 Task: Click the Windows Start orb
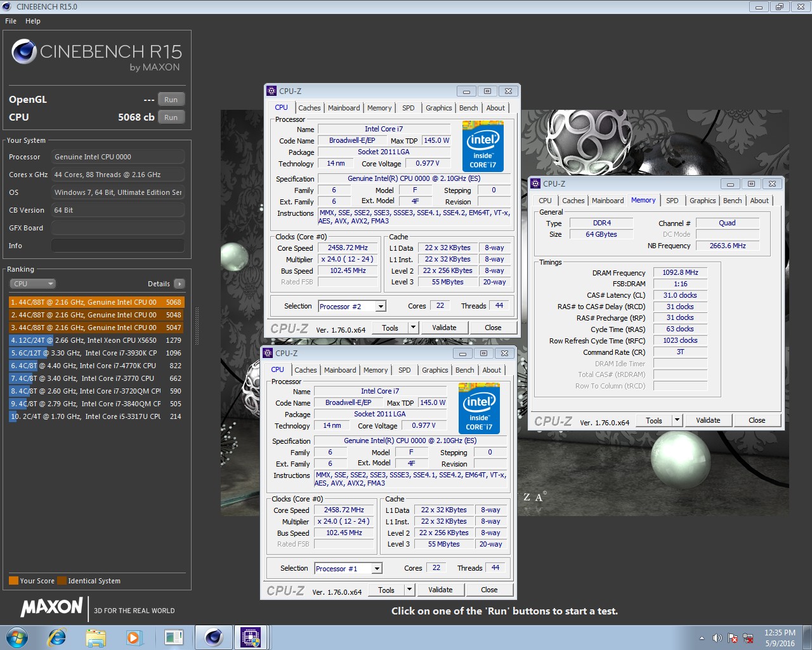17,637
